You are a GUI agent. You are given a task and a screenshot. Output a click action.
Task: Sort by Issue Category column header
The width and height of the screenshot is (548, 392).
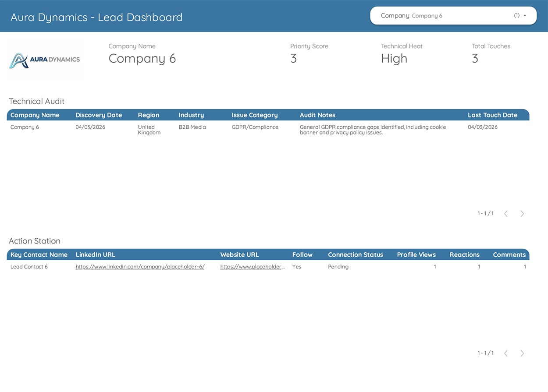point(254,115)
